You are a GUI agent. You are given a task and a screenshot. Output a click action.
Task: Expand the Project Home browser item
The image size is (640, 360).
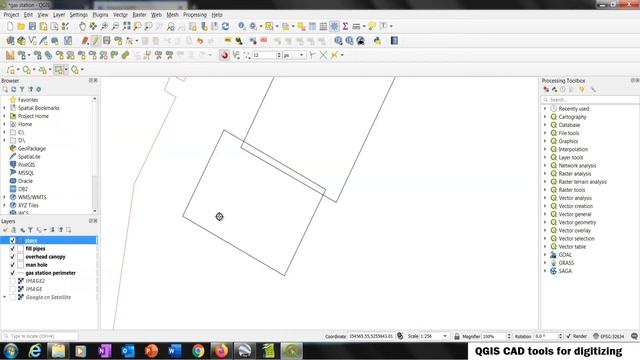pos(4,116)
